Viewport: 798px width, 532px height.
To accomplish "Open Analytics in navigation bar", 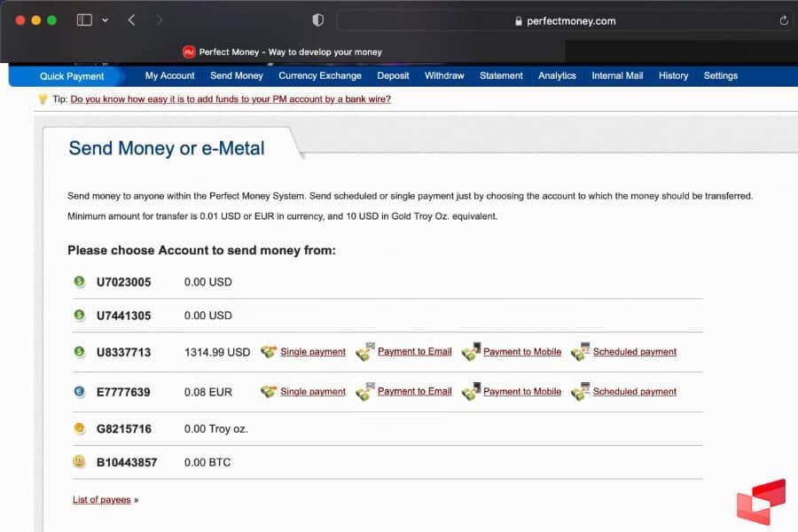I will point(558,75).
